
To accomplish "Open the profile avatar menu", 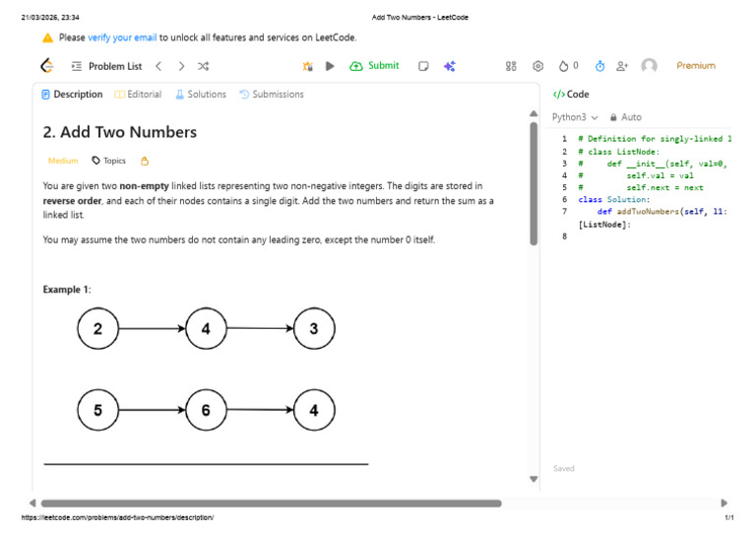I will (649, 66).
